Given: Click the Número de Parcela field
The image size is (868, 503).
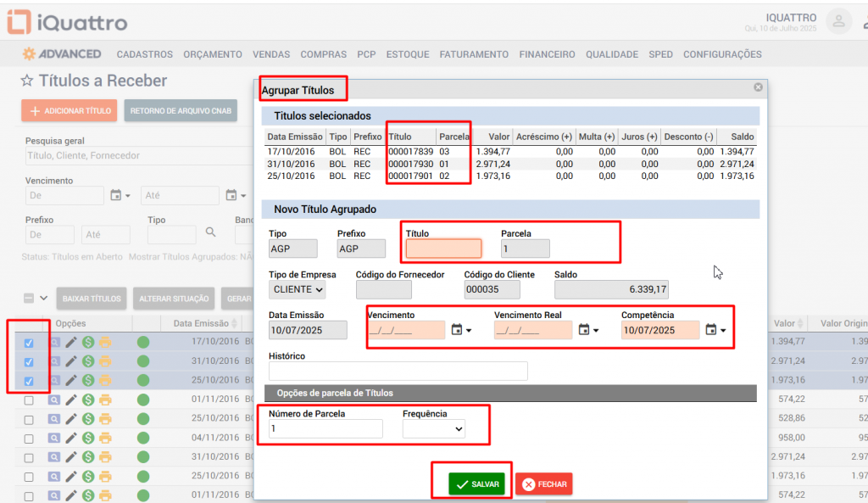Looking at the screenshot, I should [325, 428].
